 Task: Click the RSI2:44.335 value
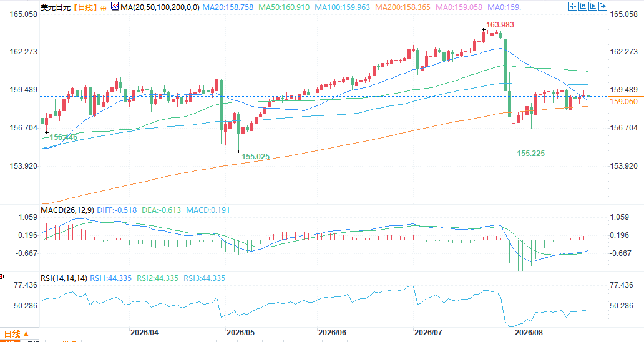click(157, 278)
